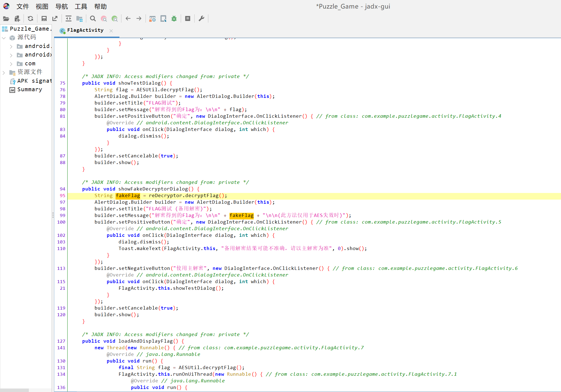Open the green bug debugger icon
Screen dimensions: 561x392
coord(174,19)
